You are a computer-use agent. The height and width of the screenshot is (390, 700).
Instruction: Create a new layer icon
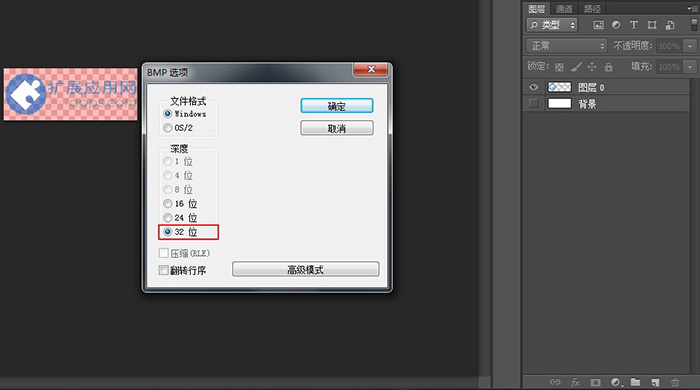tap(655, 382)
